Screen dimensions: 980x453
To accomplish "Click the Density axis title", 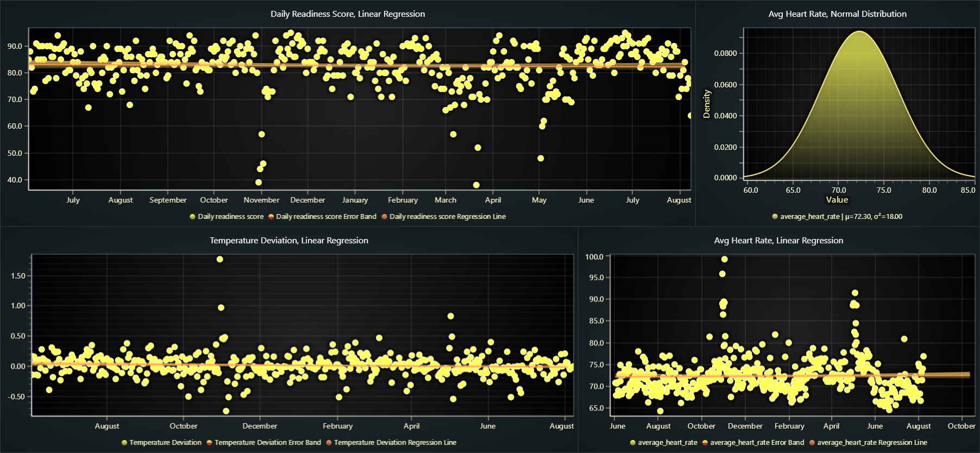I will click(x=707, y=104).
